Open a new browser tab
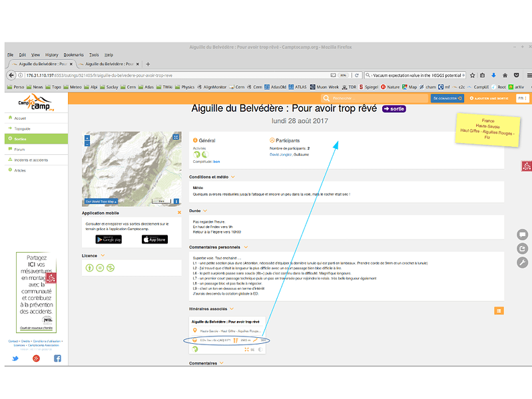The height and width of the screenshot is (399, 532). 148,64
